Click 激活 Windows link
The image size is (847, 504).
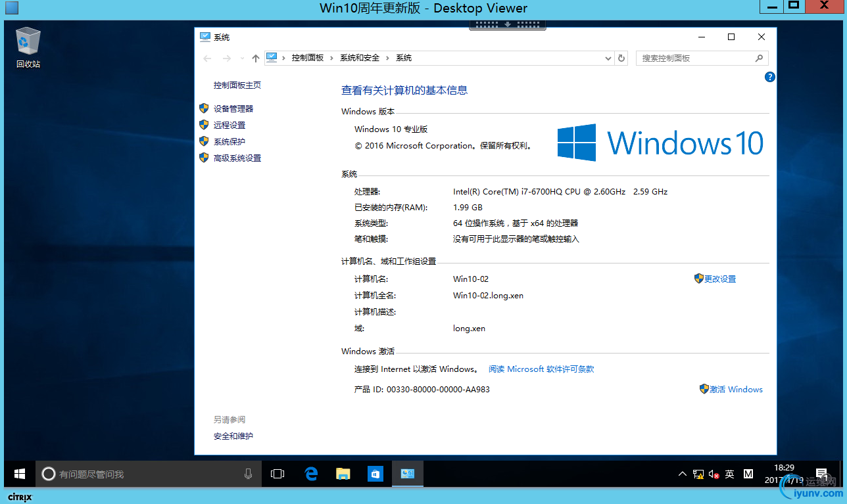(x=736, y=390)
